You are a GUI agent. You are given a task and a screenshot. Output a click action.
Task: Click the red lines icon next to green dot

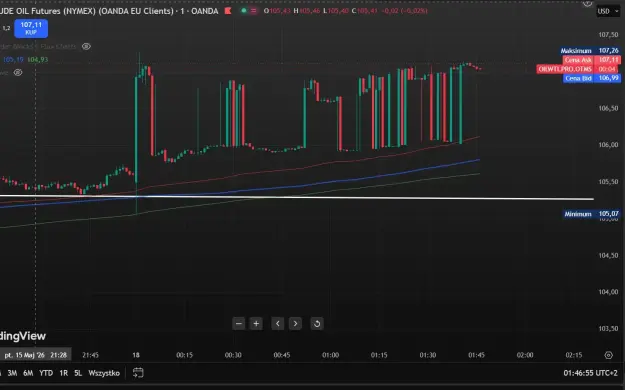point(254,11)
